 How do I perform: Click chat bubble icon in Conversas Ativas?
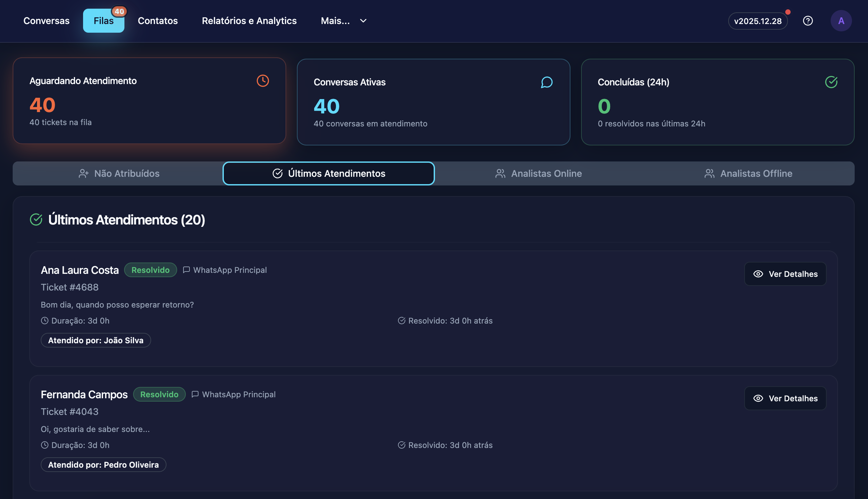(x=546, y=82)
